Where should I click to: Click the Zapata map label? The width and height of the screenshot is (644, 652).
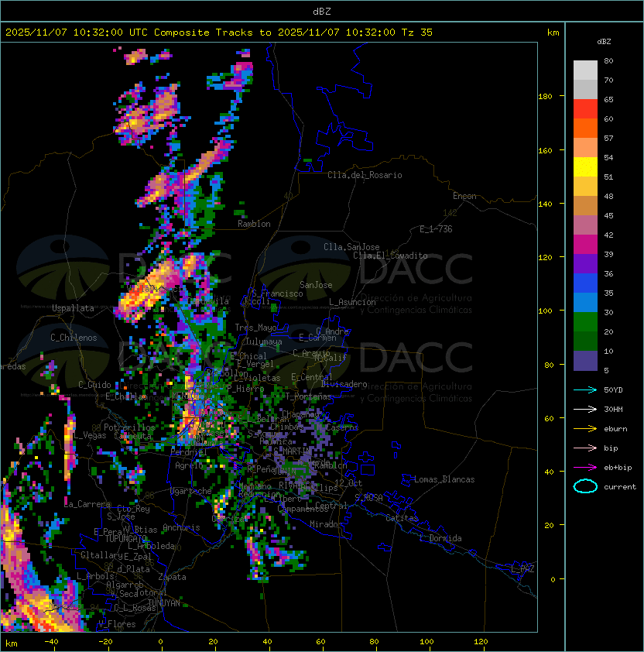[x=172, y=577]
